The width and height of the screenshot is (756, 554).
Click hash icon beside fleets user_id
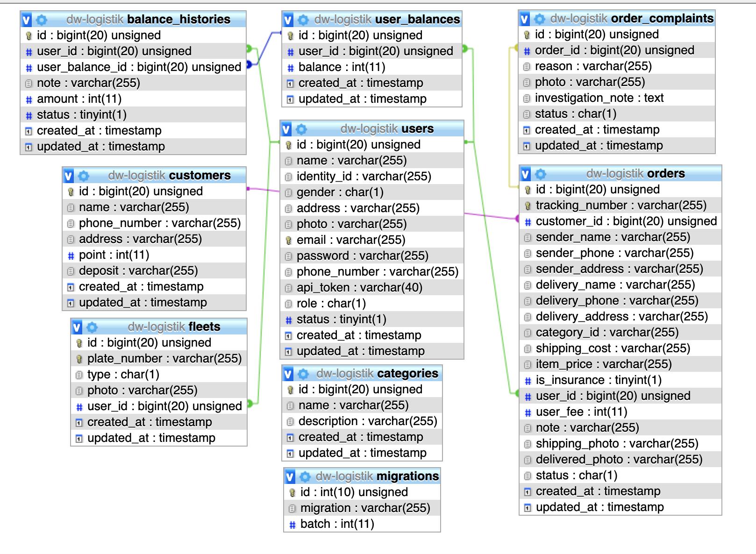(79, 407)
